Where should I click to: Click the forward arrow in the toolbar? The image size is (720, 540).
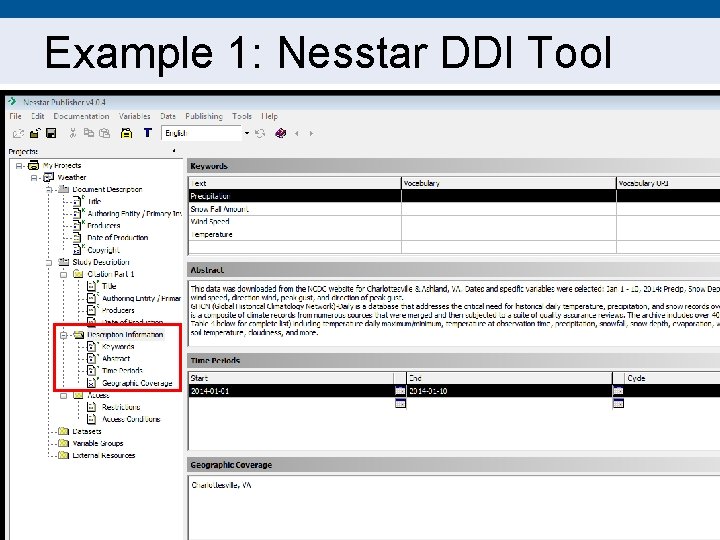311,134
